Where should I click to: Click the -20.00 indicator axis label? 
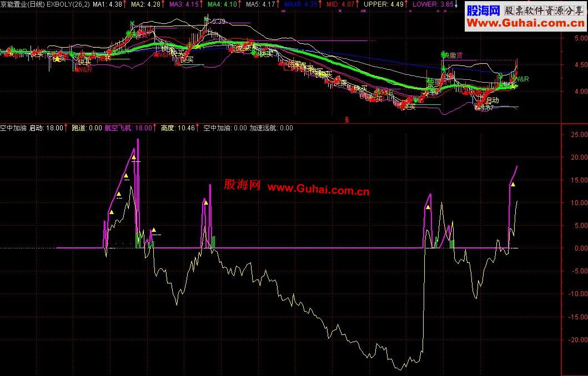click(579, 339)
